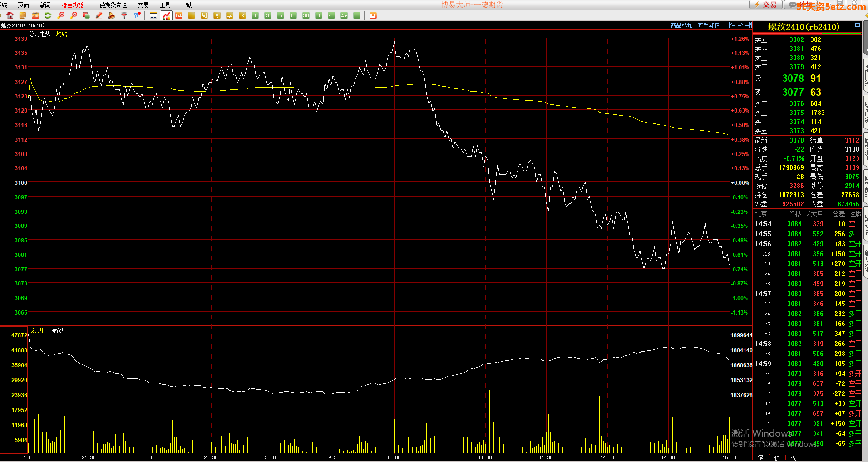Click the red Home house icon
This screenshot has width=868, height=462.
10,15
